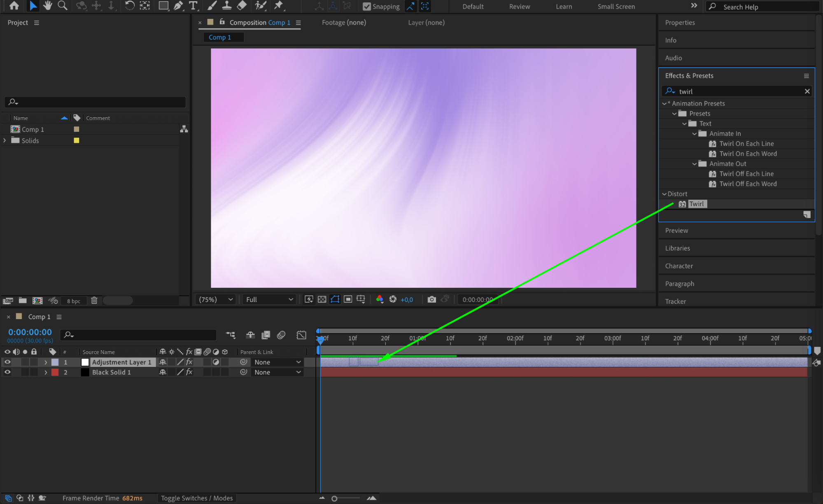Take a snapshot with camera icon
This screenshot has height=504, width=823.
coord(431,299)
